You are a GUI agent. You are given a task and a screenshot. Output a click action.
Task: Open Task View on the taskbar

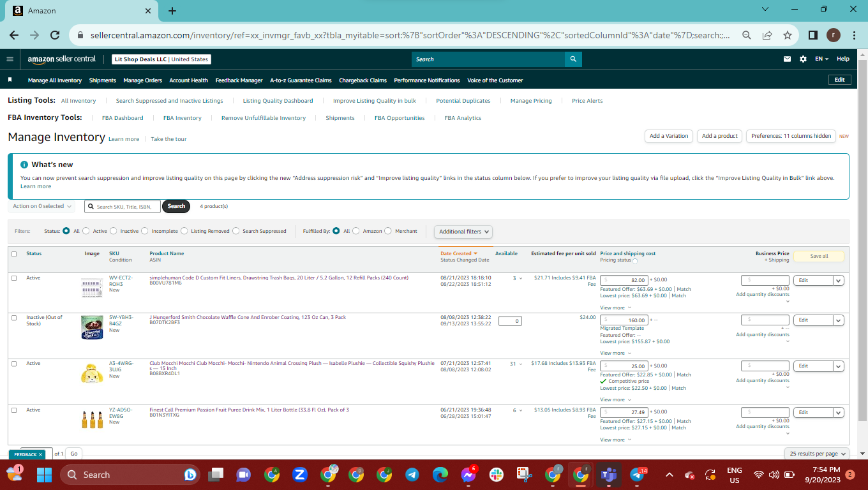point(216,475)
